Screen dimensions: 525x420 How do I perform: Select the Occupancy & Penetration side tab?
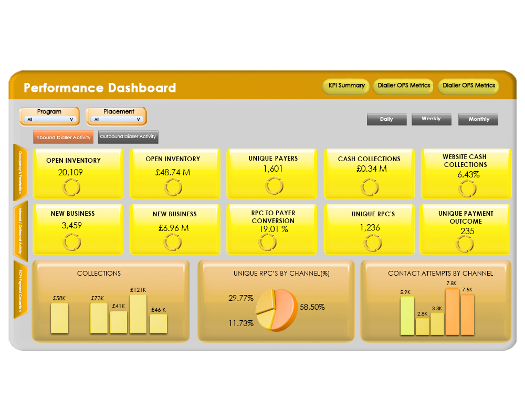20,171
